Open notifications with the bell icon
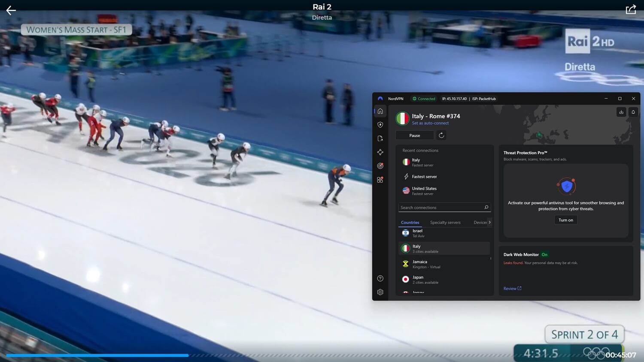This screenshot has width=644, height=362. pos(633,112)
